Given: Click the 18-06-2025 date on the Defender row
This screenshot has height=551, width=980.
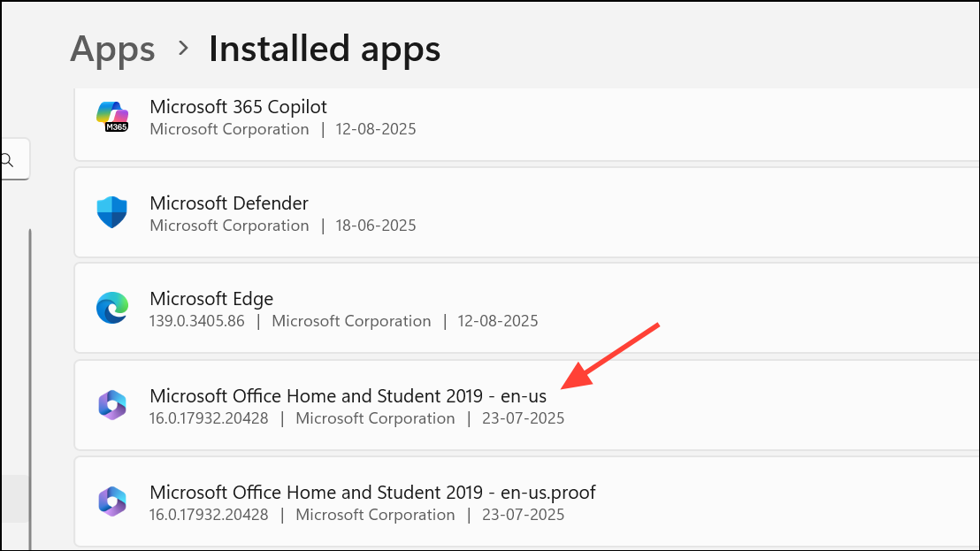Looking at the screenshot, I should point(376,226).
